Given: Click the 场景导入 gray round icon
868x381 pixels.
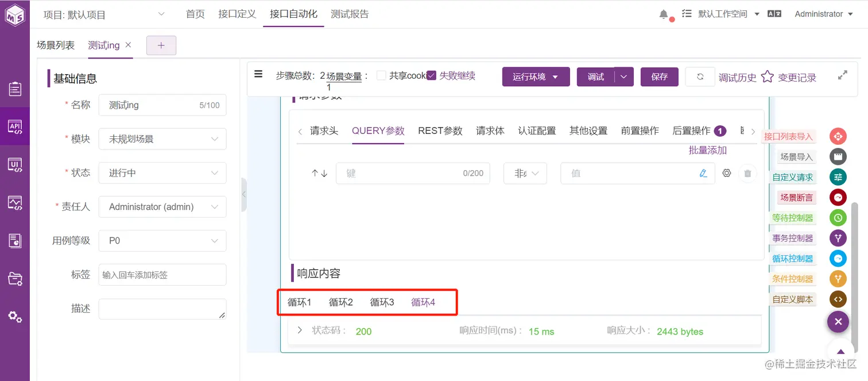Looking at the screenshot, I should (x=838, y=156).
